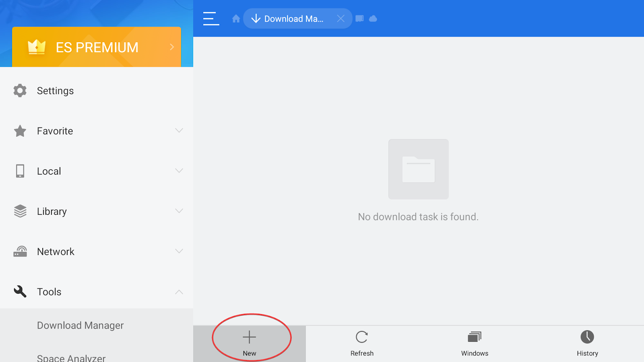
Task: Click the Local phone icon
Action: coord(20,171)
